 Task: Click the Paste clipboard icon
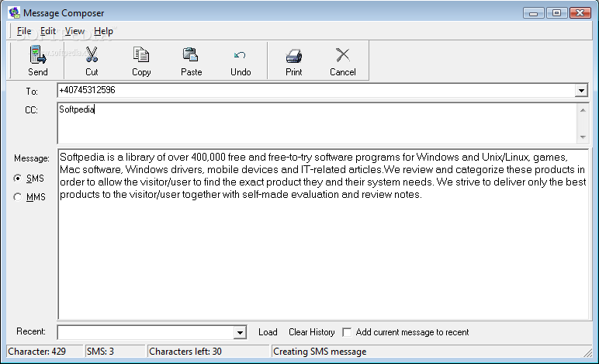click(x=191, y=54)
